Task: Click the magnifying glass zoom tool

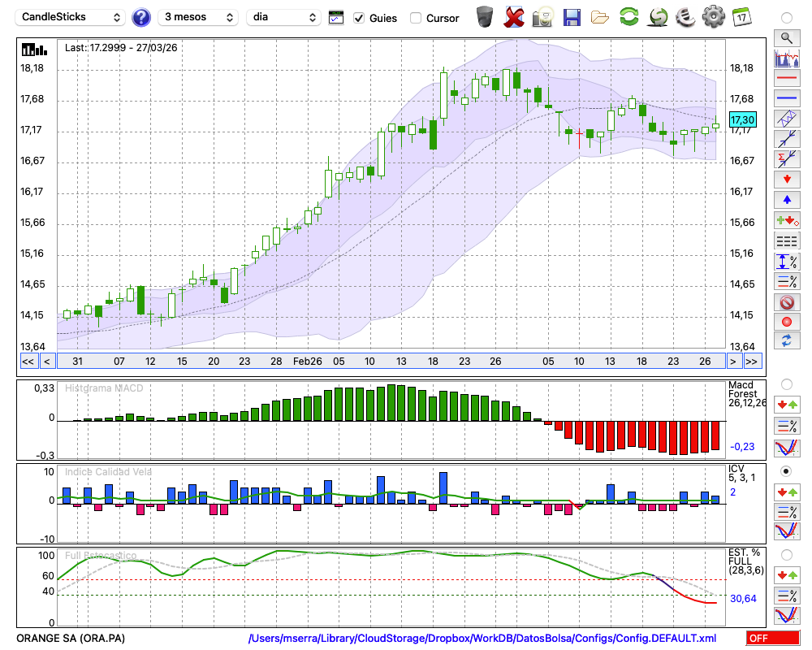Action: click(x=786, y=37)
